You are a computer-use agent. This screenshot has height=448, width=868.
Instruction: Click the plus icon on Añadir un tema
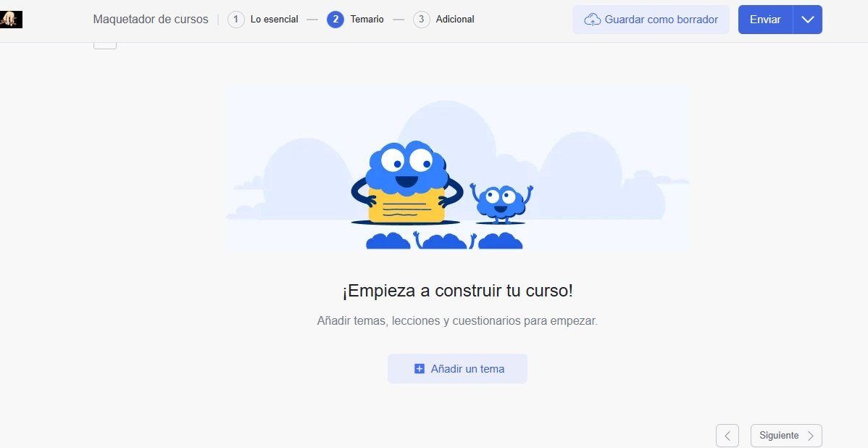point(419,369)
